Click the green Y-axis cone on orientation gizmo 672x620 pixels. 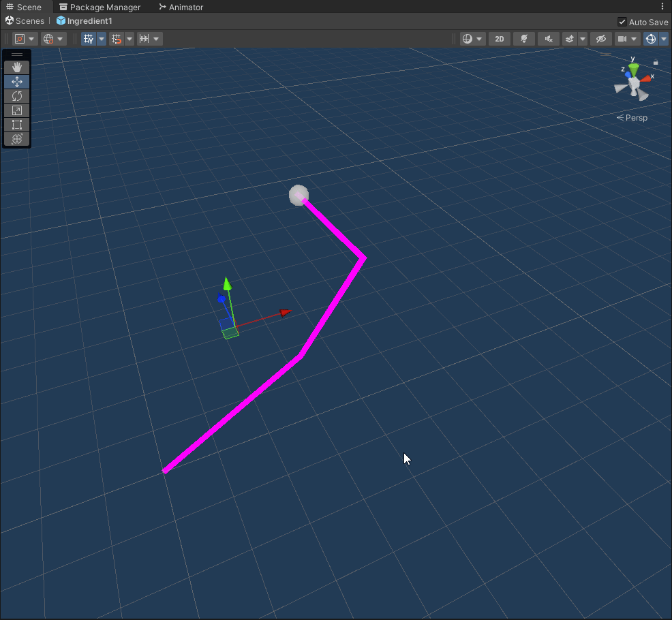point(634,69)
